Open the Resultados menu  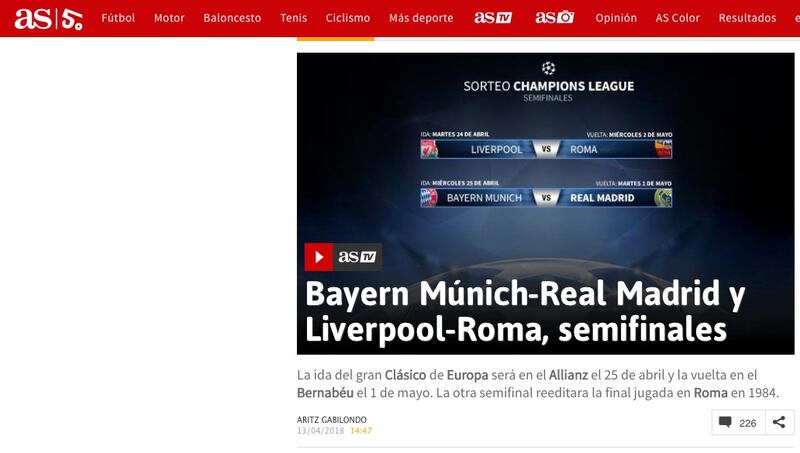747,18
